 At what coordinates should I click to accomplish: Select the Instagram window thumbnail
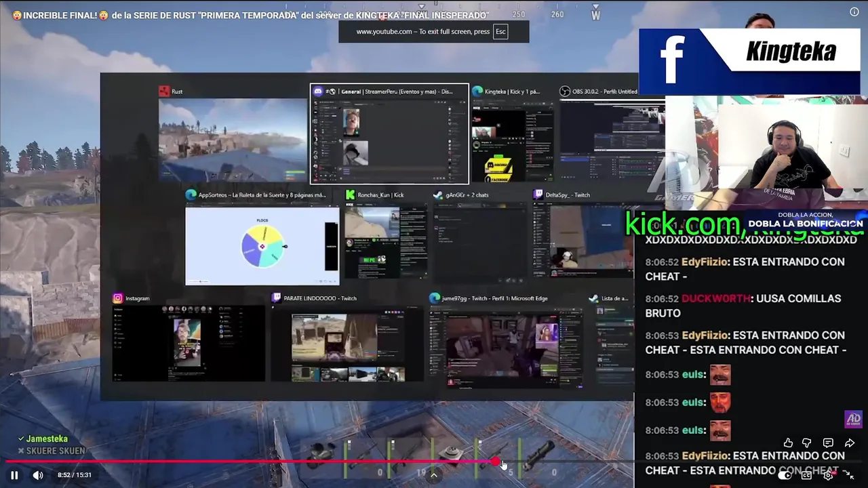point(189,343)
